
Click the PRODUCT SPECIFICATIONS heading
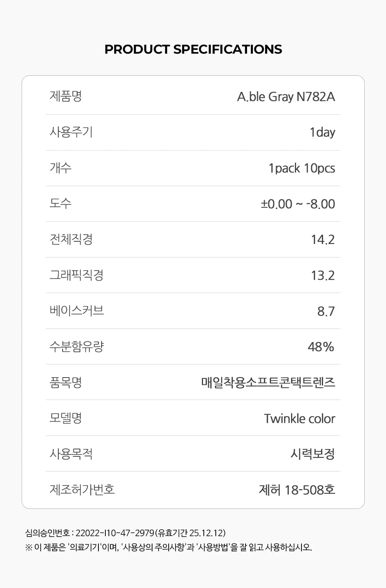(193, 49)
